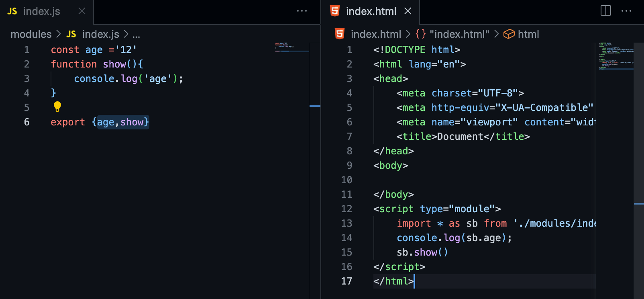Click the HTML5 icon in index.html tab

pos(335,11)
